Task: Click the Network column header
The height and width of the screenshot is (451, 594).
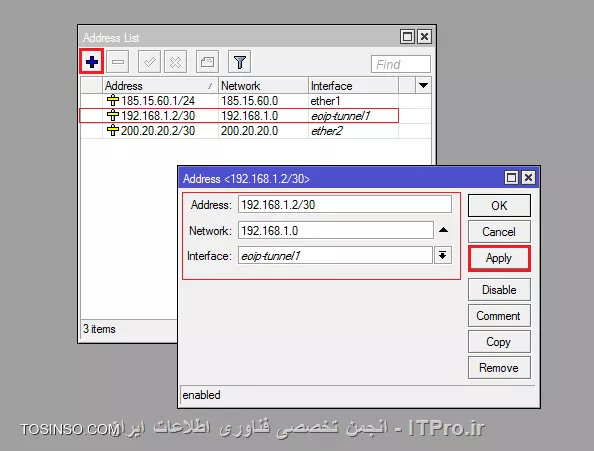Action: (x=263, y=86)
